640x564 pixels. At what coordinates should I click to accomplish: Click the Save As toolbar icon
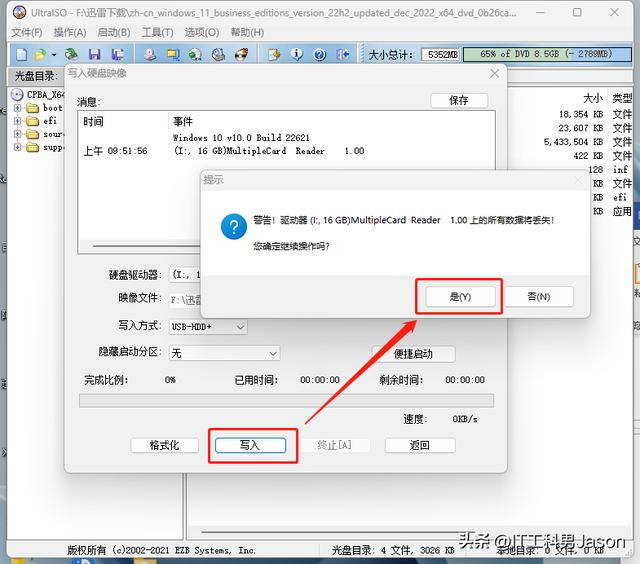(x=118, y=54)
